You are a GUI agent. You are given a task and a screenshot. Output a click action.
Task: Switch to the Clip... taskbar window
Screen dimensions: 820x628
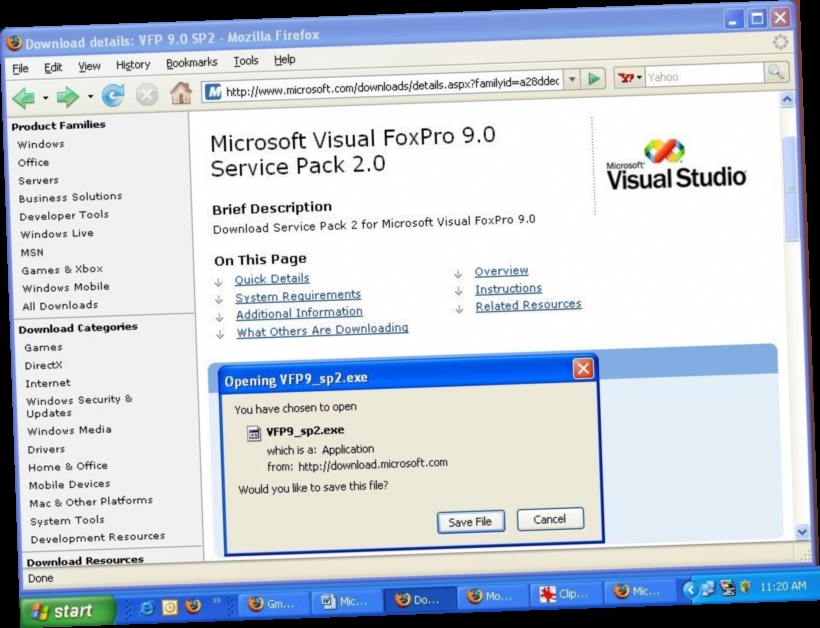coord(564,594)
